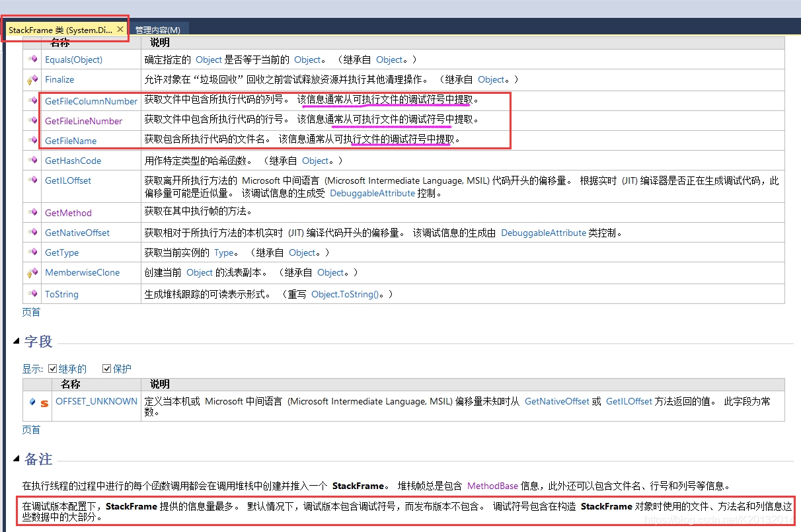Click the field icon beside OFFSET_UNKNOWN
801x532 pixels.
(x=32, y=402)
